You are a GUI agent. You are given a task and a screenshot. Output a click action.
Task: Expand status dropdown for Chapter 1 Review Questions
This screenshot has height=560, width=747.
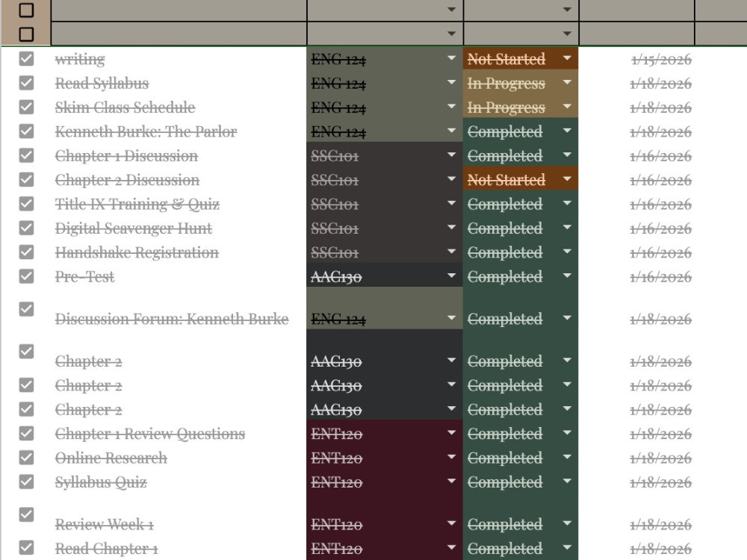[x=567, y=433]
